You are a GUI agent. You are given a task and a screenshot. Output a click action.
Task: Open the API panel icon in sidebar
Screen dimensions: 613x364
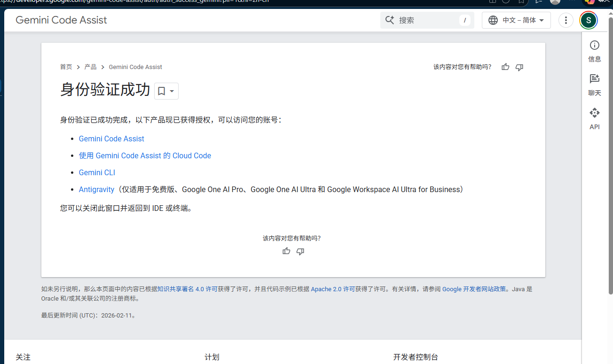click(595, 118)
